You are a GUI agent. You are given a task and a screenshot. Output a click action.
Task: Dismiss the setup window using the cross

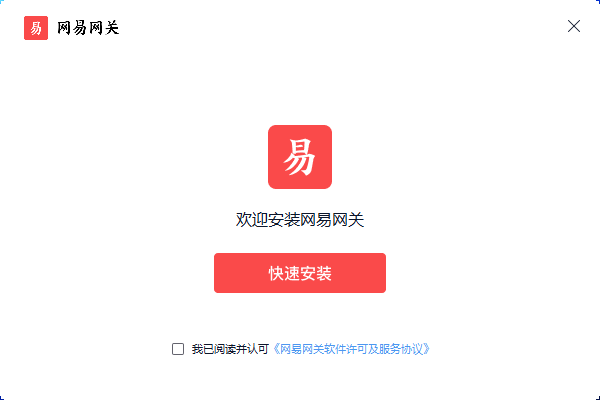tap(574, 26)
